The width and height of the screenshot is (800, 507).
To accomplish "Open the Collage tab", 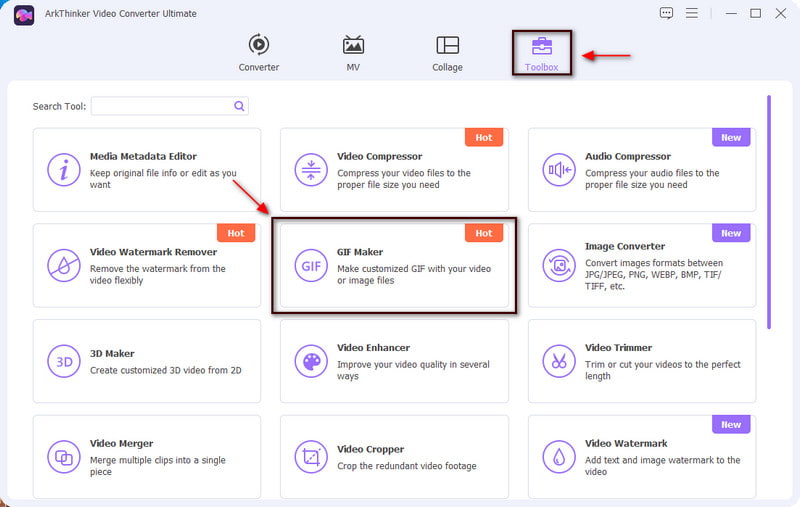I will (447, 53).
